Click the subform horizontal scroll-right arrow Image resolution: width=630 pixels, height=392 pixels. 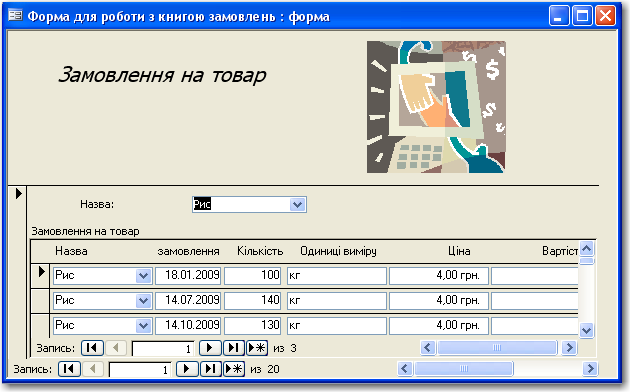click(x=569, y=348)
